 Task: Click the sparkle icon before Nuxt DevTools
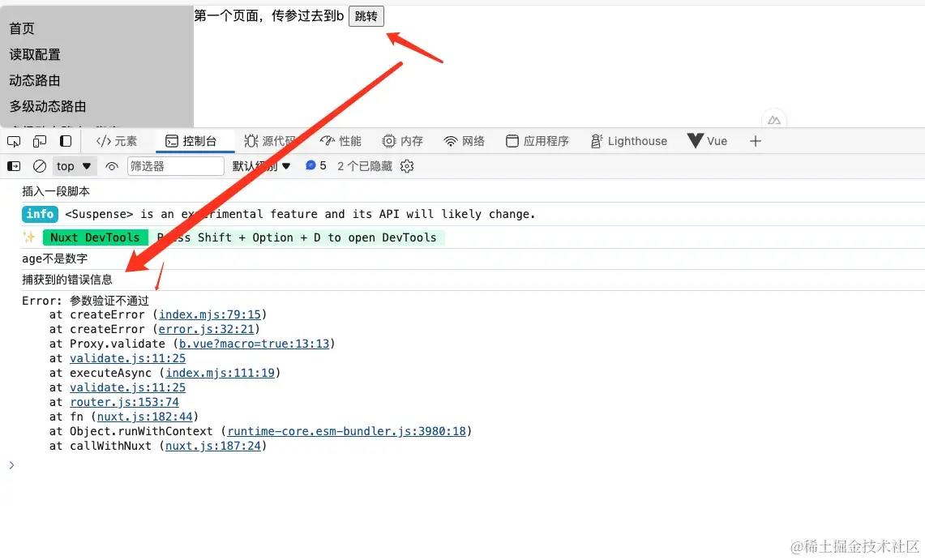coord(29,237)
